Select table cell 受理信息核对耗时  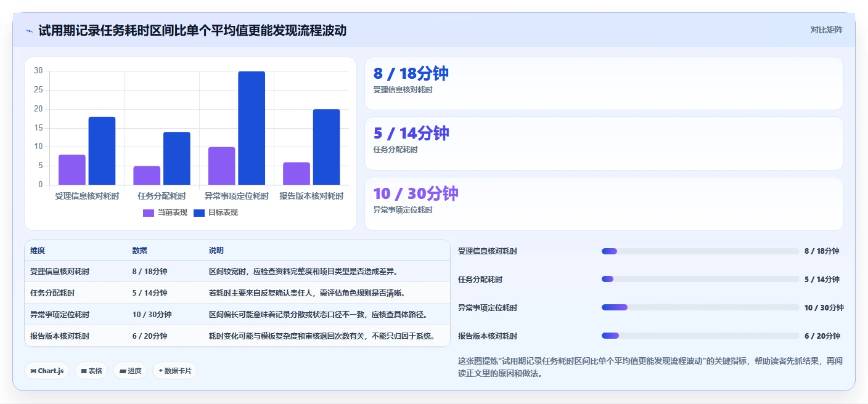(60, 272)
